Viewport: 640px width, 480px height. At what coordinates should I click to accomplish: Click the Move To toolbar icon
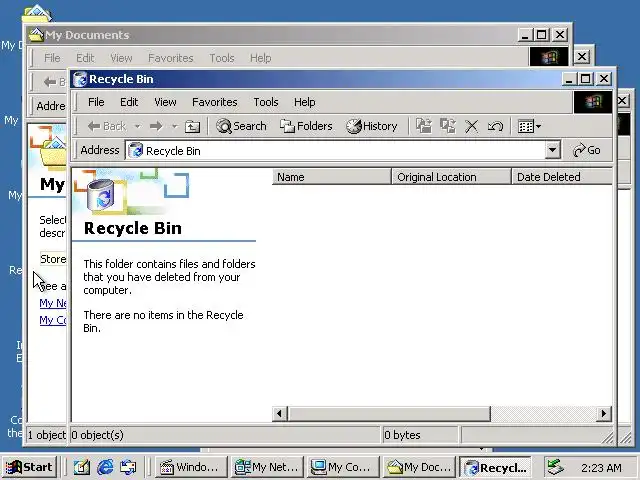click(424, 126)
